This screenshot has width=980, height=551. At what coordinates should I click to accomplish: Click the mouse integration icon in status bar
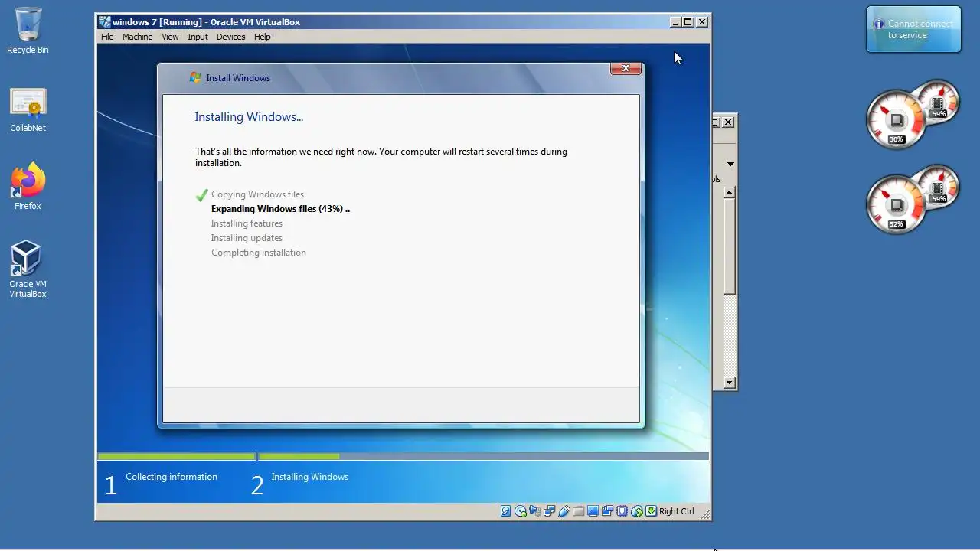pyautogui.click(x=636, y=511)
